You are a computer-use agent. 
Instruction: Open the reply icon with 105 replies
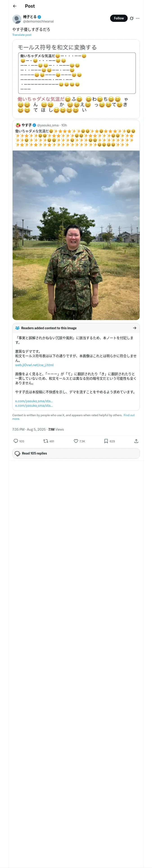pyautogui.click(x=16, y=441)
